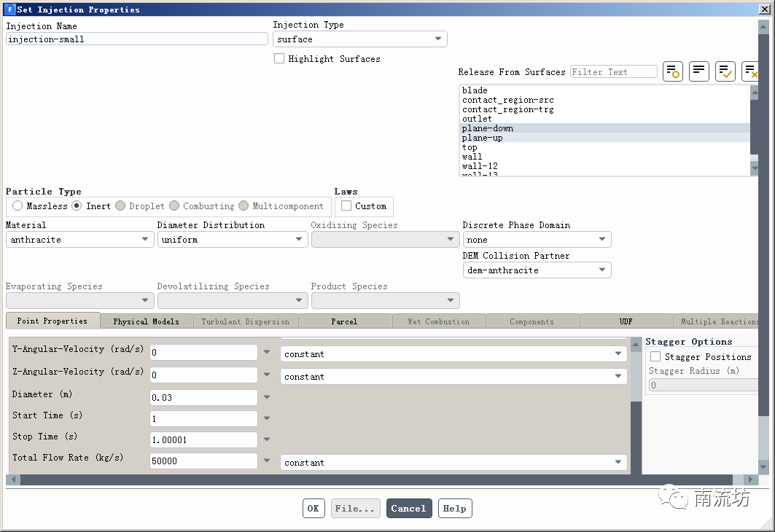Click the arrow next to Stop Time field
The image size is (775, 532).
point(267,440)
